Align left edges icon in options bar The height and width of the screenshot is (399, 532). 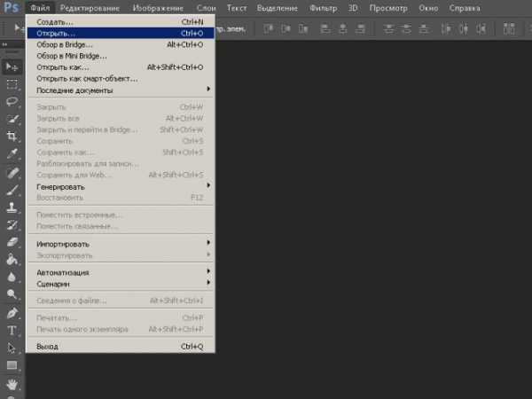point(325,29)
